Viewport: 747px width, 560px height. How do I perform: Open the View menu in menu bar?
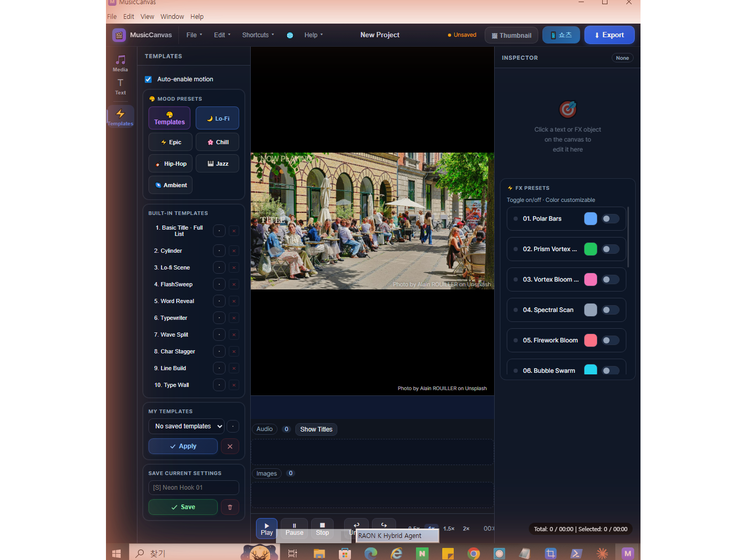click(x=147, y=17)
